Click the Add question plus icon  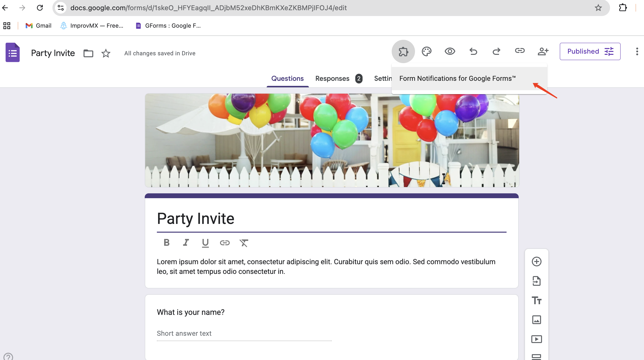(x=536, y=262)
